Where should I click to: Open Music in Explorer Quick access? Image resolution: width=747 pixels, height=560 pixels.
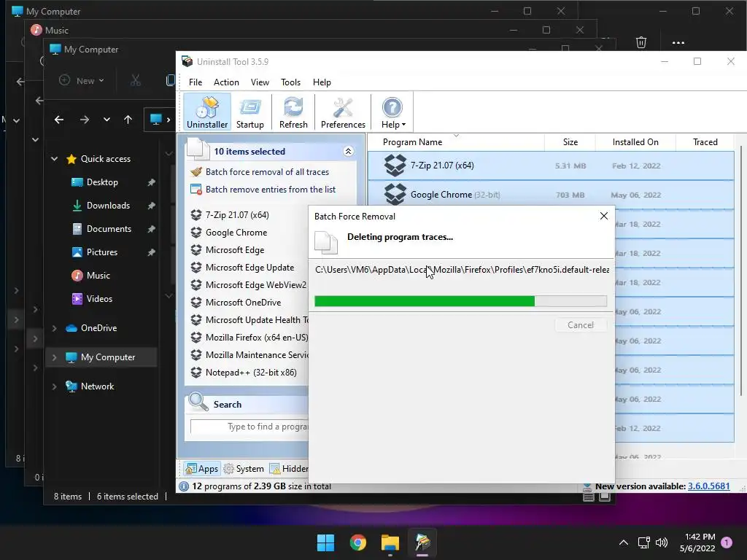(x=98, y=275)
